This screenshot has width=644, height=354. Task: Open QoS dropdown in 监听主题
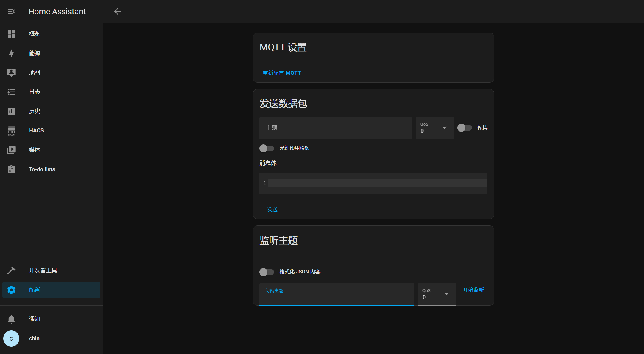(x=437, y=294)
